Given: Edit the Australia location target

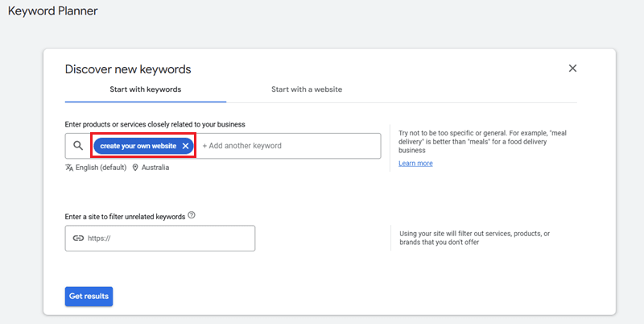Looking at the screenshot, I should tap(155, 168).
